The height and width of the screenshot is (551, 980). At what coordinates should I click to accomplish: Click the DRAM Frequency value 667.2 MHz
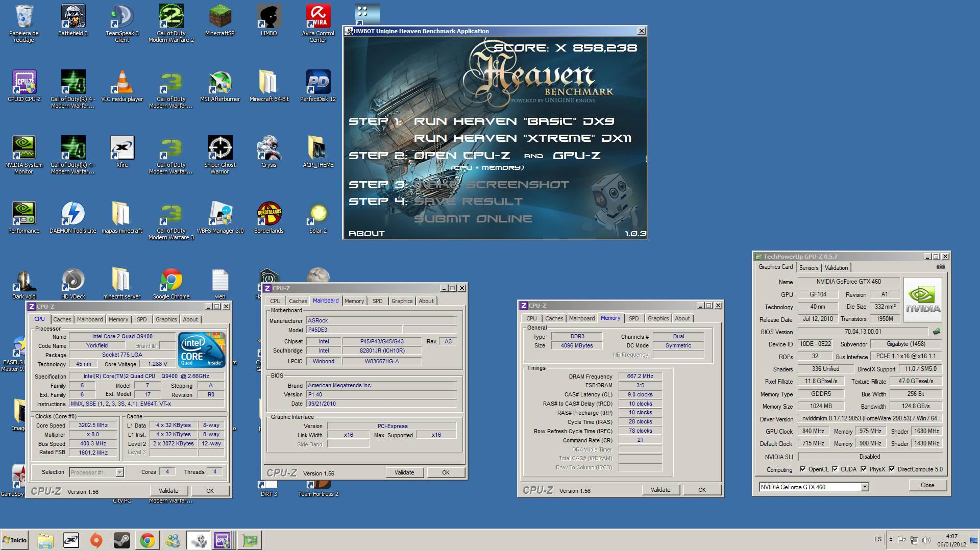point(640,377)
